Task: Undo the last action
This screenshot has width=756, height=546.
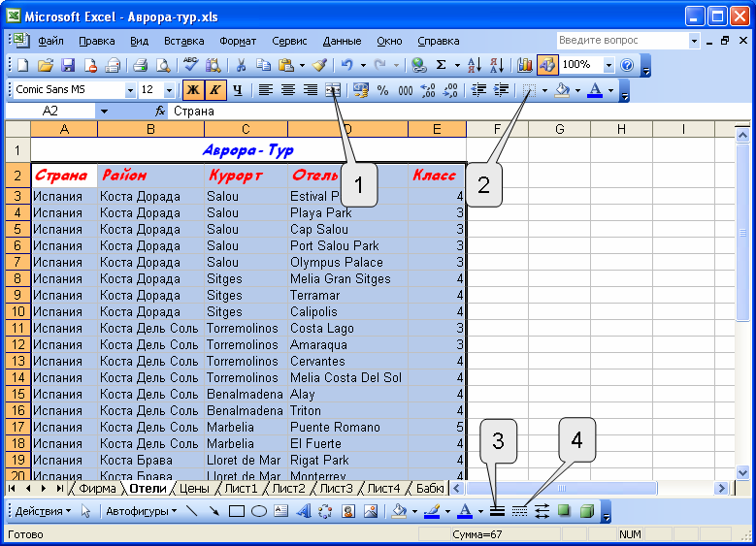Action: 346,65
